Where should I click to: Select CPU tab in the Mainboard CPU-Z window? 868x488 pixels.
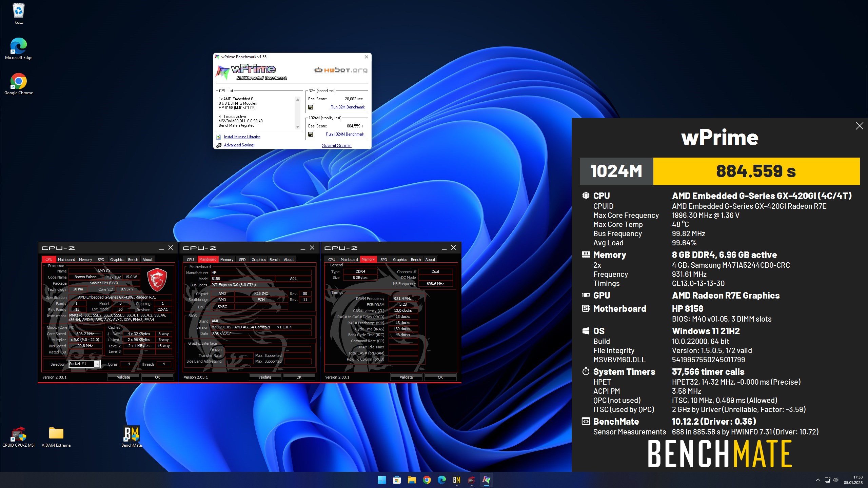click(190, 260)
